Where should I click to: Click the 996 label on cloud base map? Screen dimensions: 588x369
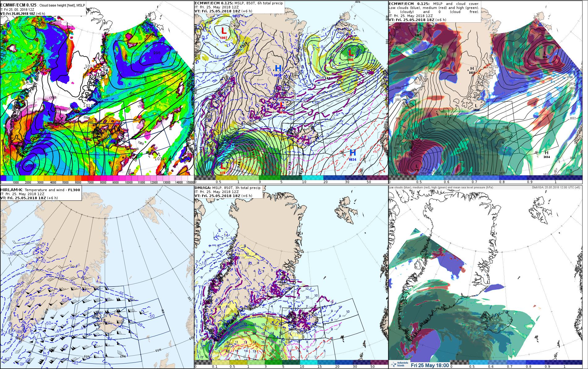click(157, 53)
